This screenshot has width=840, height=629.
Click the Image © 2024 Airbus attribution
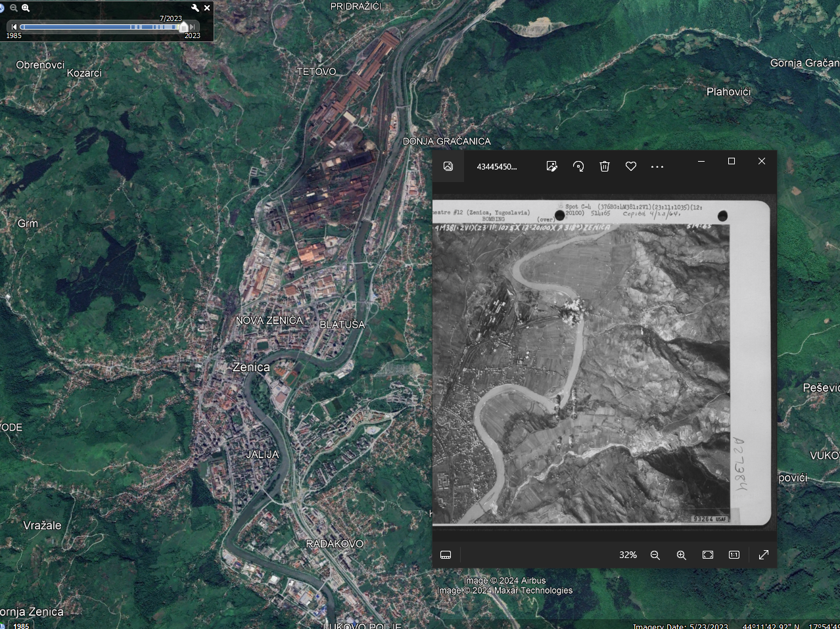pyautogui.click(x=505, y=580)
